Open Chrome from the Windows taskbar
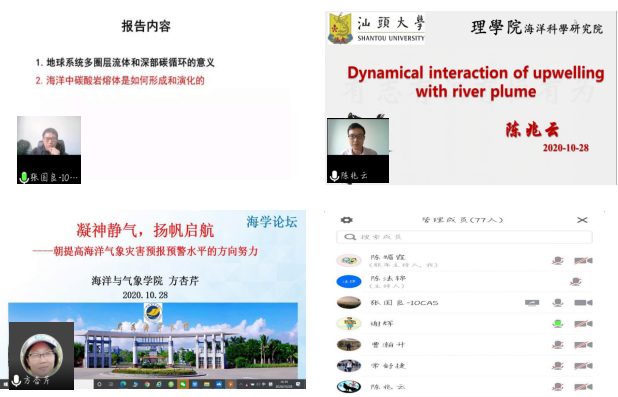Screen dimensions: 618x397 (147, 384)
